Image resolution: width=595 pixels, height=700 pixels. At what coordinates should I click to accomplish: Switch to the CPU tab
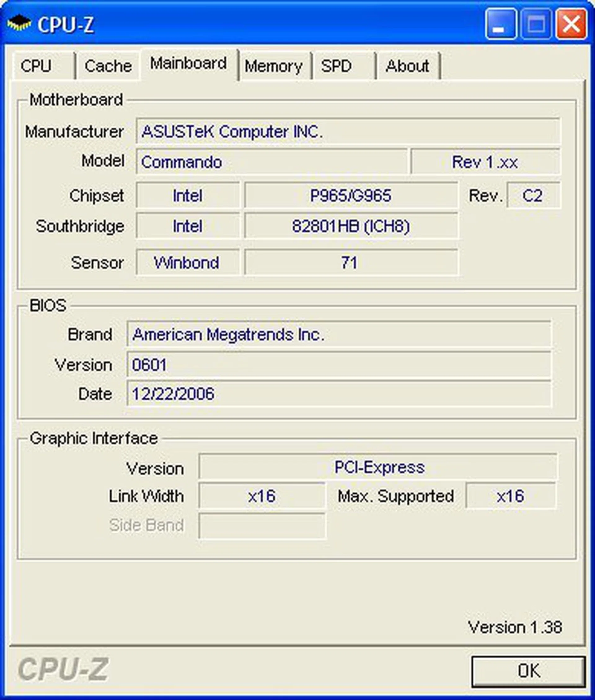coord(37,66)
